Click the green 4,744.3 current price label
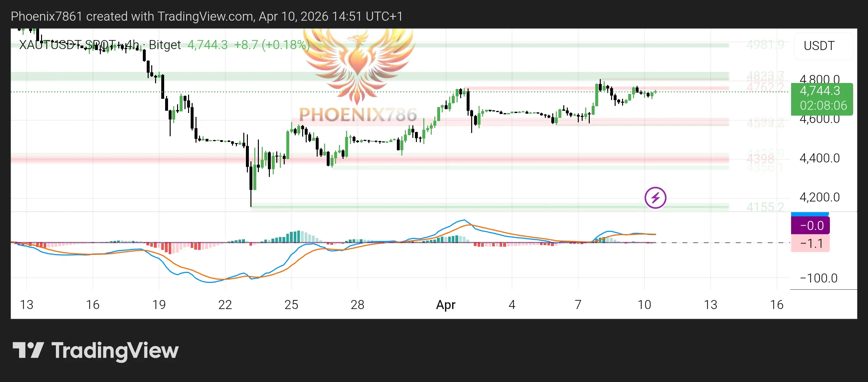The width and height of the screenshot is (868, 382). coord(821,91)
